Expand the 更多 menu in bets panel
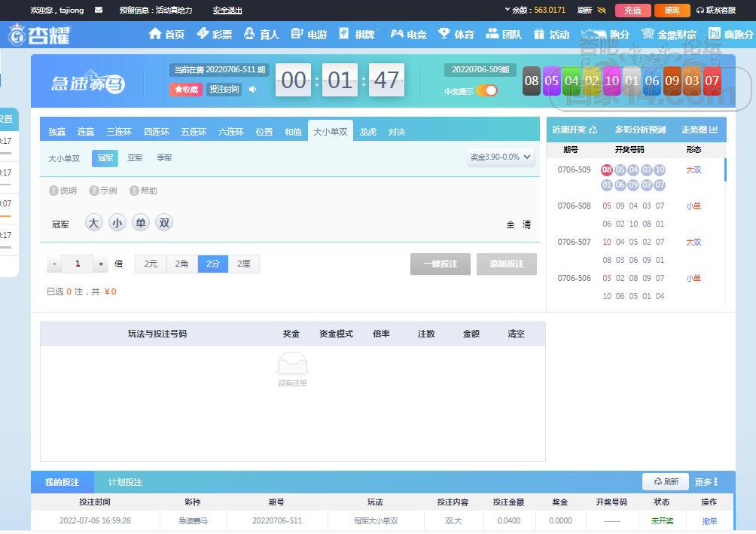This screenshot has width=756, height=534. [x=706, y=482]
